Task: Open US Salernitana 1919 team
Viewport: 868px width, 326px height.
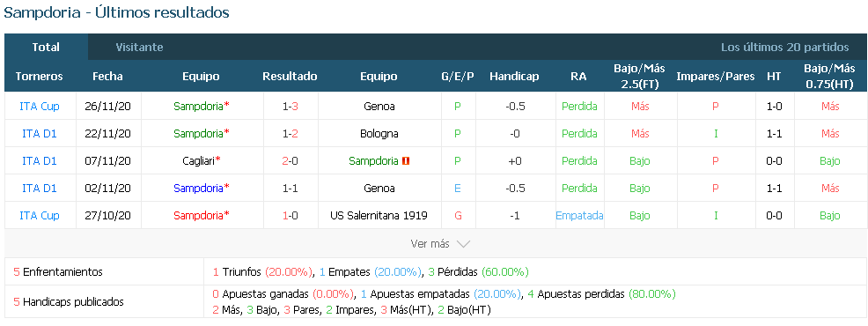Action: pyautogui.click(x=379, y=215)
